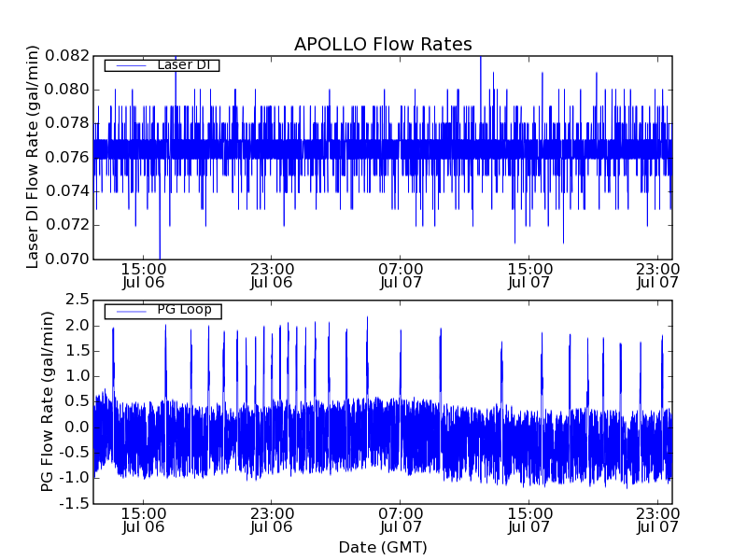The width and height of the screenshot is (747, 560).
Task: Select the "Laser DI" legend label
Action: (184, 64)
